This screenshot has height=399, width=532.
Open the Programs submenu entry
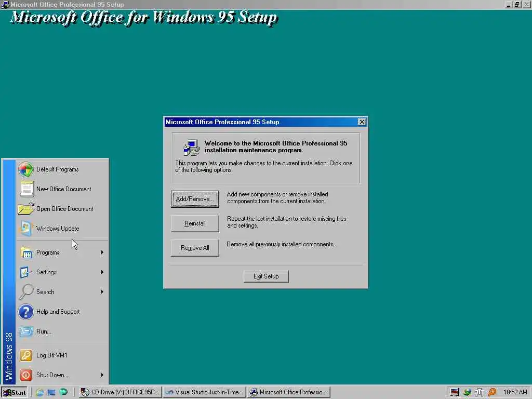pyautogui.click(x=62, y=252)
